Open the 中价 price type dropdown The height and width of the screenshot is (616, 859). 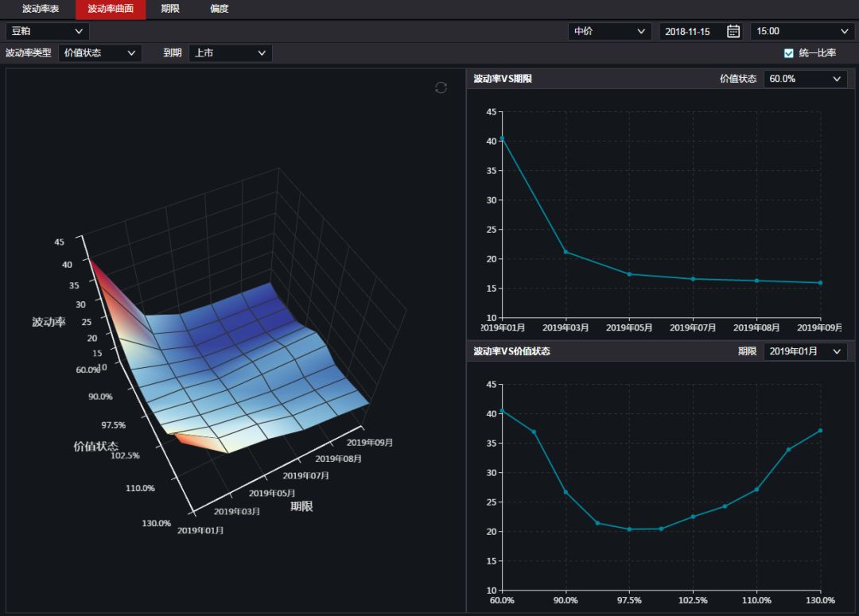point(610,31)
